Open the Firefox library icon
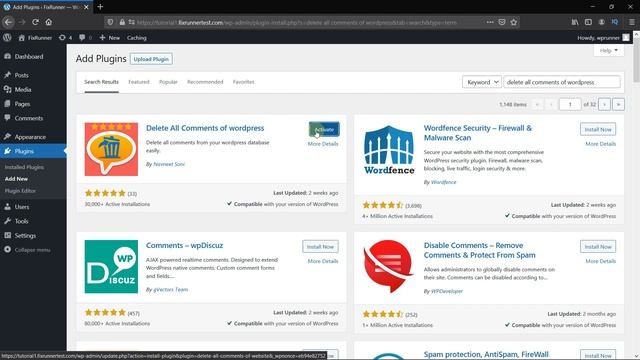This screenshot has height=360, width=640. coord(575,22)
